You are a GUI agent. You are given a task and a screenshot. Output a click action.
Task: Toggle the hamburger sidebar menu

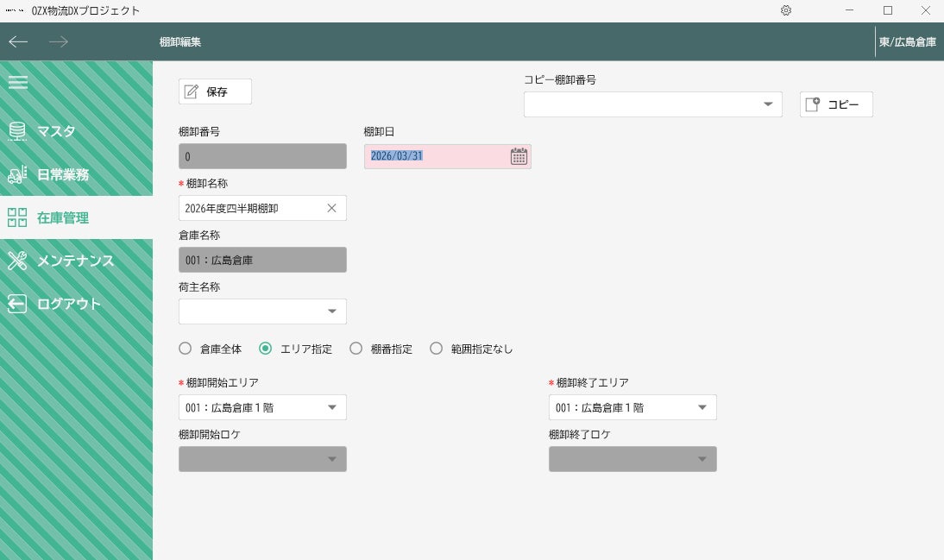click(18, 83)
